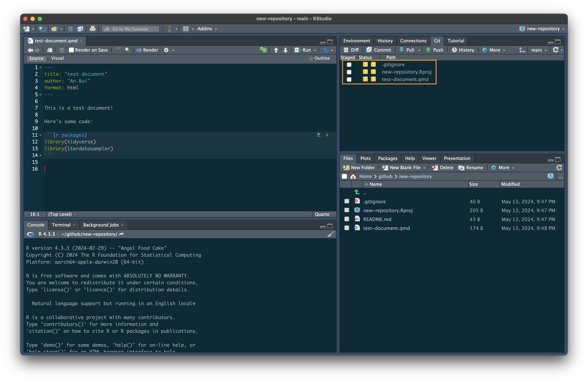The height and width of the screenshot is (382, 588).
Task: Expand the Addins dropdown menu
Action: click(x=207, y=29)
